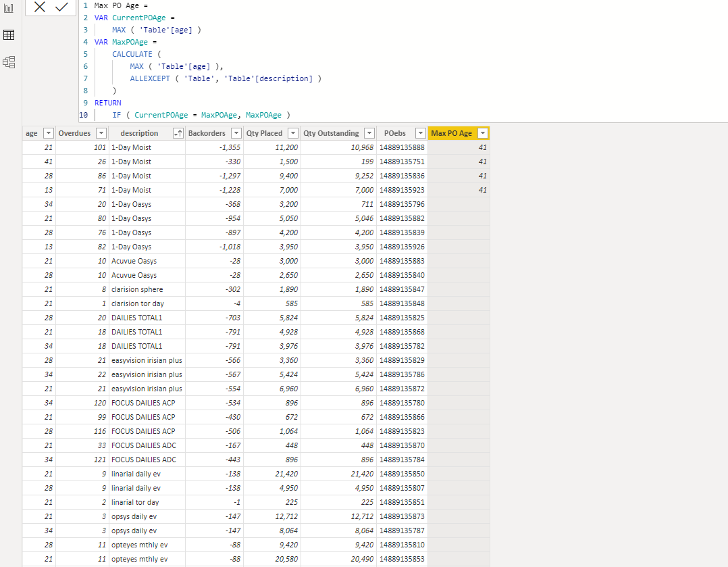This screenshot has width=728, height=567.
Task: Click the IF statement formula line
Action: pos(201,115)
